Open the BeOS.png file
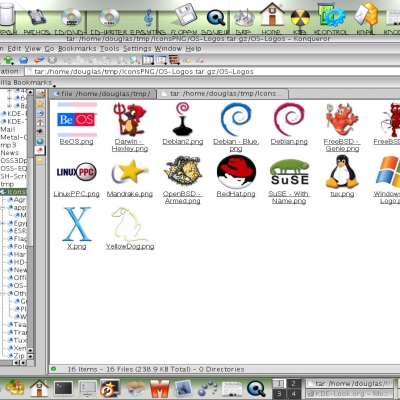 point(77,123)
